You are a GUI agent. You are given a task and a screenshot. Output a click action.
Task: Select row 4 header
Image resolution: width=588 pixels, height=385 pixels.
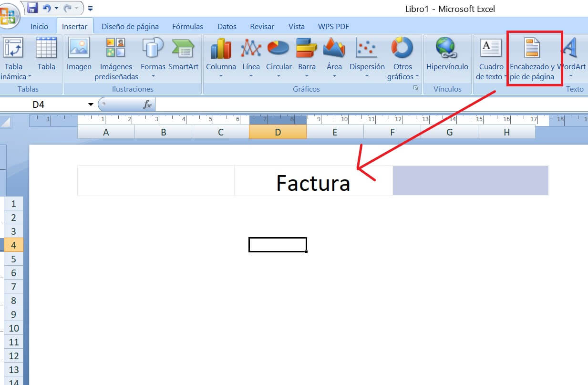pyautogui.click(x=13, y=245)
